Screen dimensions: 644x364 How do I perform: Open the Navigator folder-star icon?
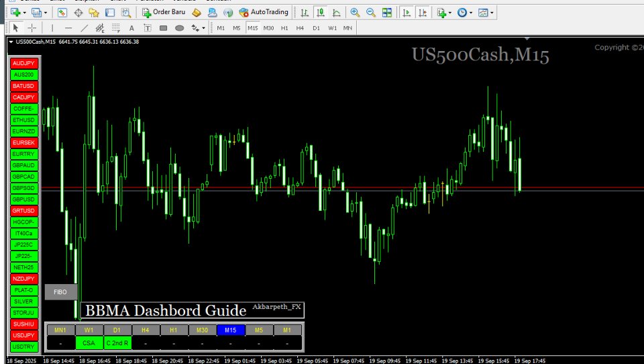(94, 12)
